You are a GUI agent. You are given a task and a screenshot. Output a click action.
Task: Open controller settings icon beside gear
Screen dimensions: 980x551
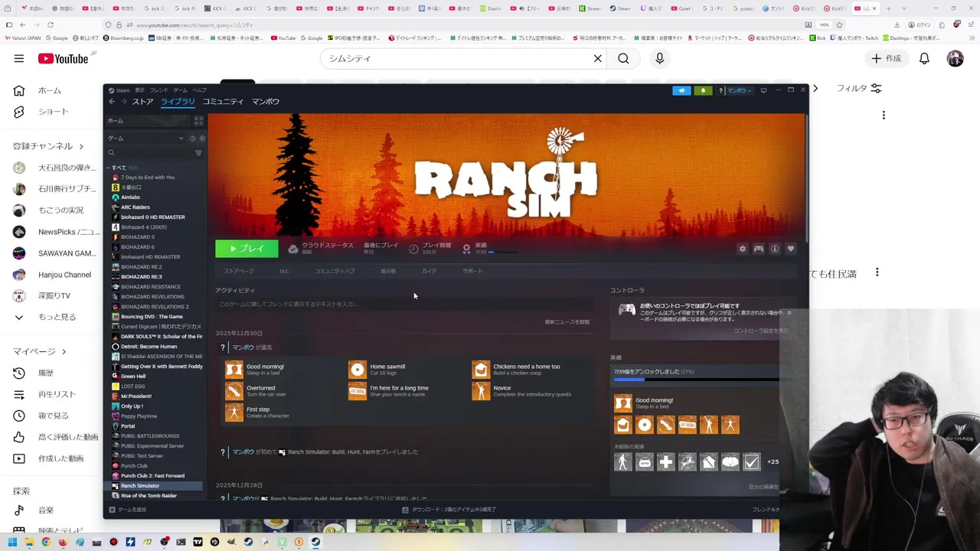[x=759, y=249]
